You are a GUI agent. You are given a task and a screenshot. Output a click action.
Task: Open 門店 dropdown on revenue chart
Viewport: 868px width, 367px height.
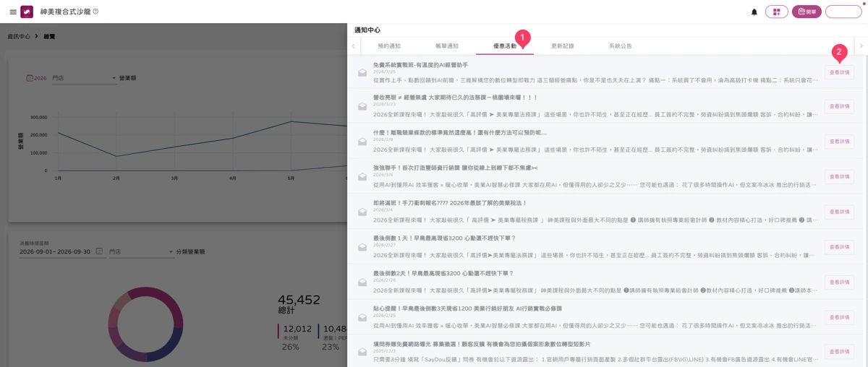coord(84,78)
